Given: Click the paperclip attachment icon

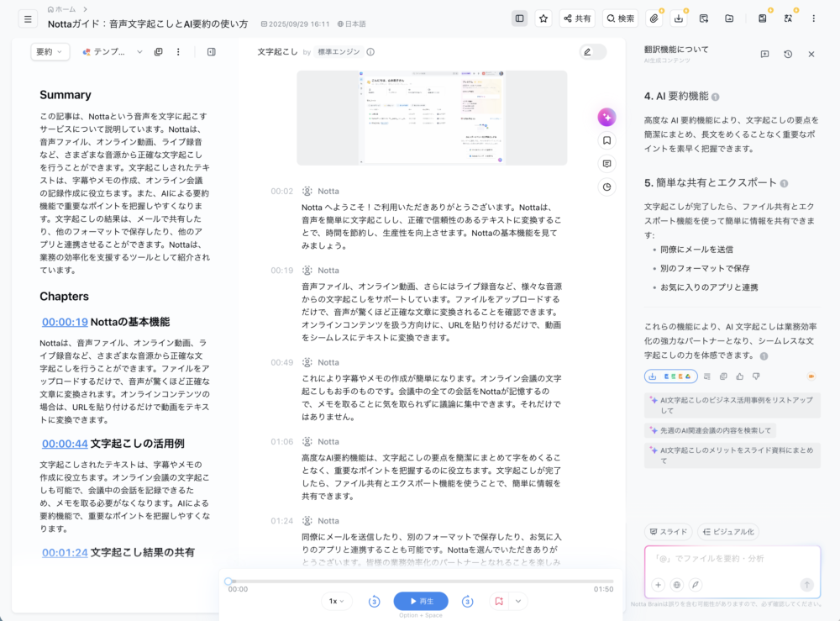Looking at the screenshot, I should (x=654, y=18).
